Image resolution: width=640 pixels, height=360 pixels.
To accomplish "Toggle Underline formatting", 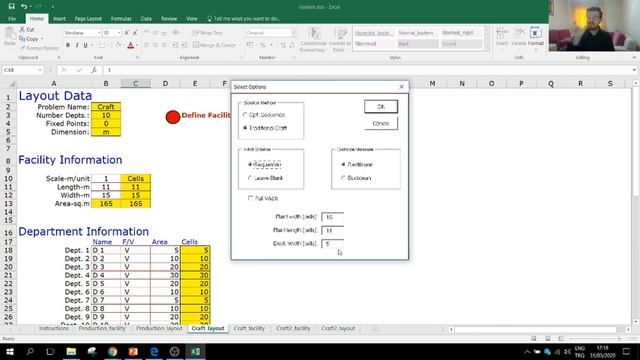I will pyautogui.click(x=85, y=45).
